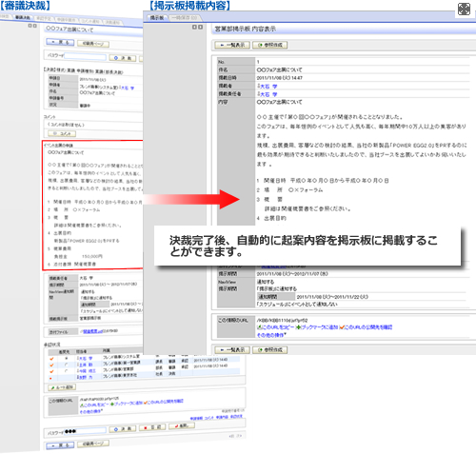Click the コメント button in the approval window
This screenshot has width=476, height=454.
coord(62,133)
